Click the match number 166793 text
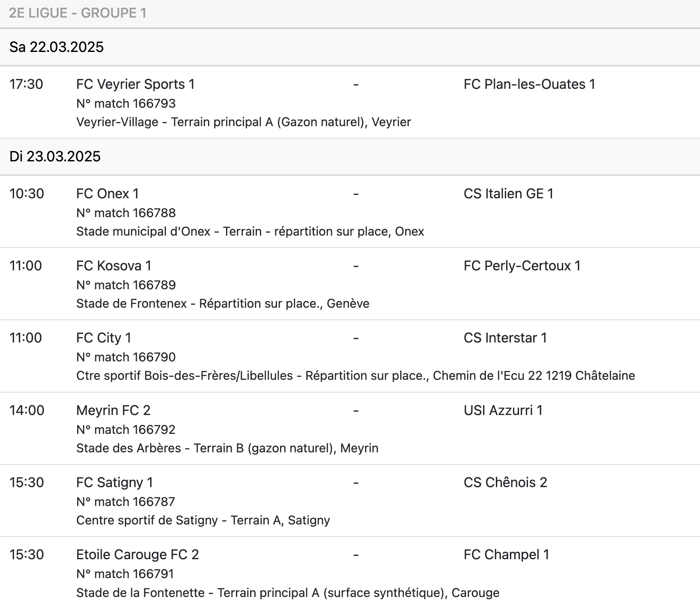Viewport: 700px width, 606px height. pos(126,103)
